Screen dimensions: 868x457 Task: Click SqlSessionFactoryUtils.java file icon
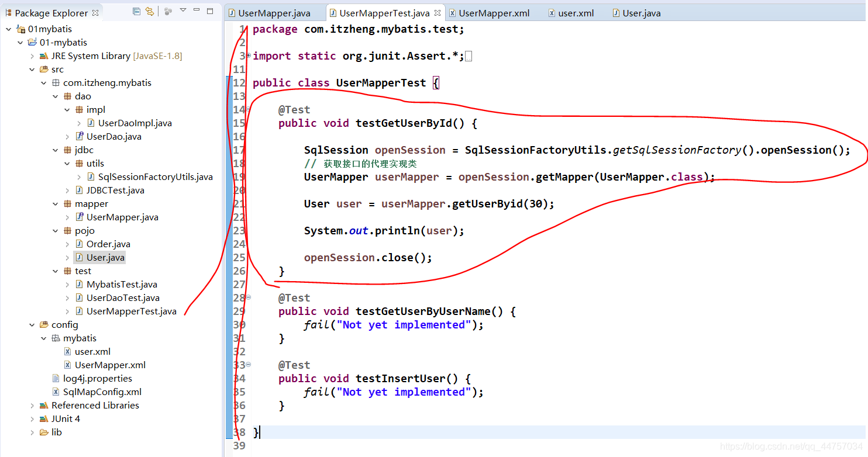(x=91, y=177)
